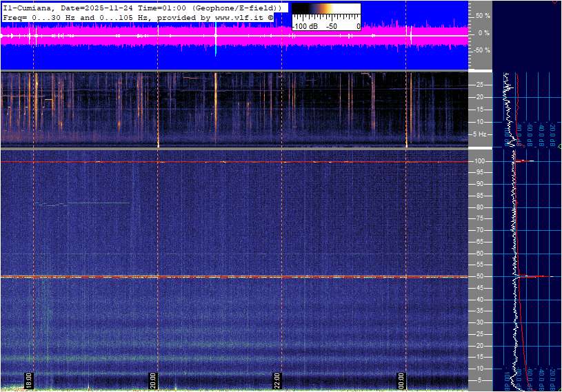
Task: Select the 20:00 time marker label
Action: pos(153,381)
